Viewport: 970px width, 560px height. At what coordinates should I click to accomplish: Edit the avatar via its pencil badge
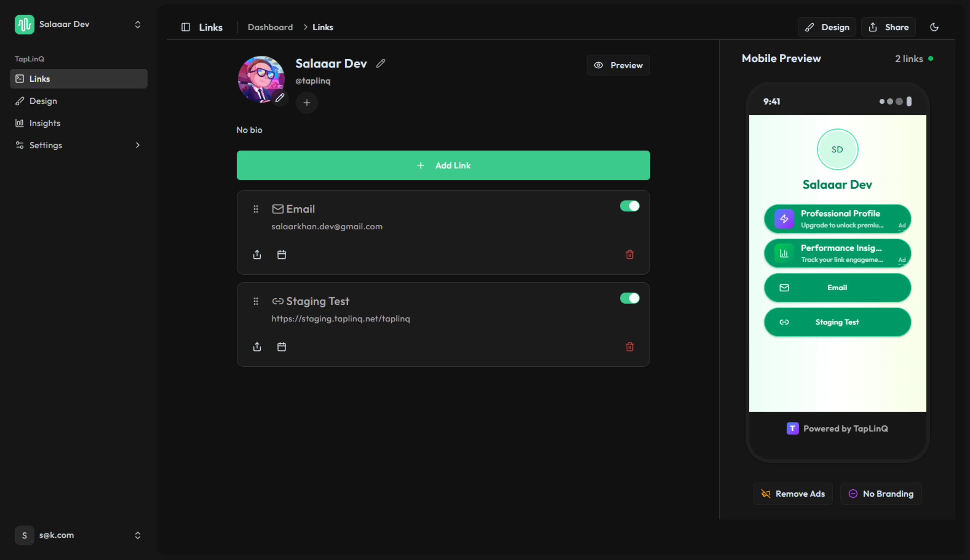(280, 98)
